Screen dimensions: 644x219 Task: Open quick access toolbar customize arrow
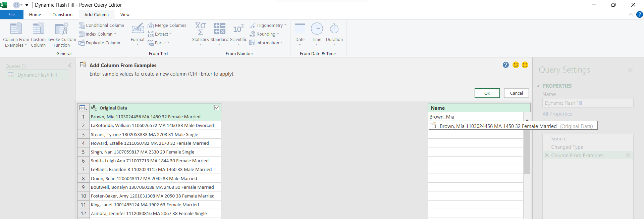coord(26,5)
